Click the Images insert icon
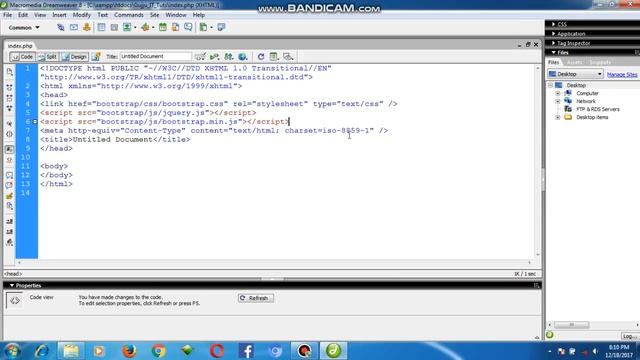This screenshot has width=640, height=360. [x=127, y=27]
